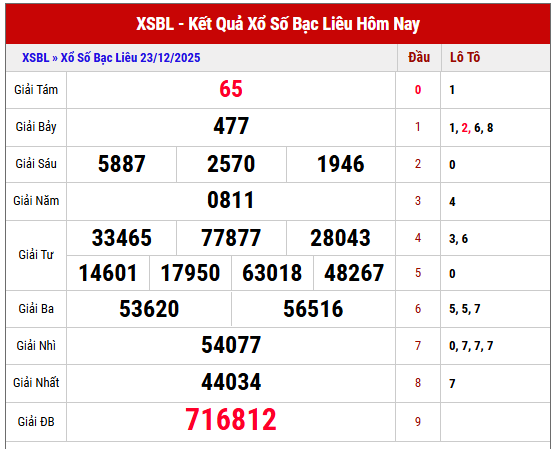Click Đầu digit 5

pyautogui.click(x=418, y=273)
